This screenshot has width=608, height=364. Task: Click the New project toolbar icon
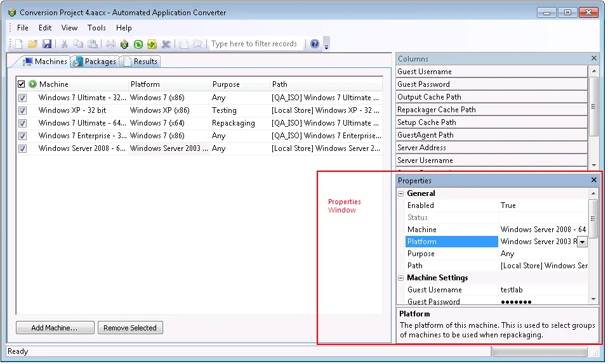pos(18,44)
